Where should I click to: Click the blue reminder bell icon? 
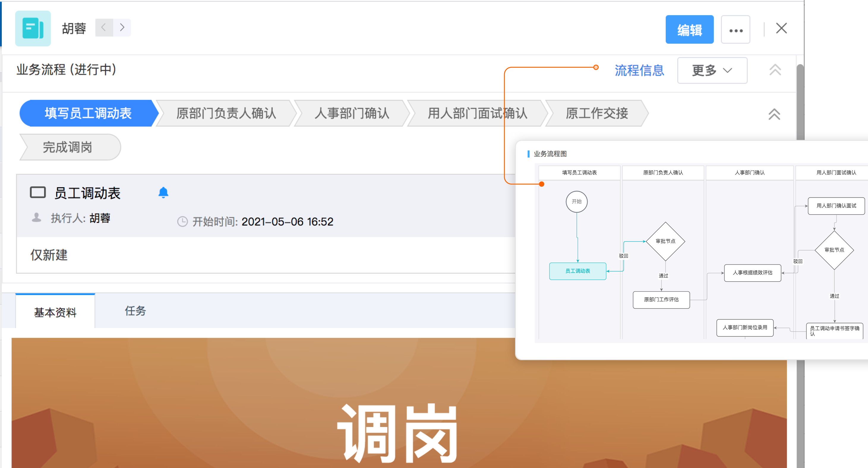tap(163, 192)
